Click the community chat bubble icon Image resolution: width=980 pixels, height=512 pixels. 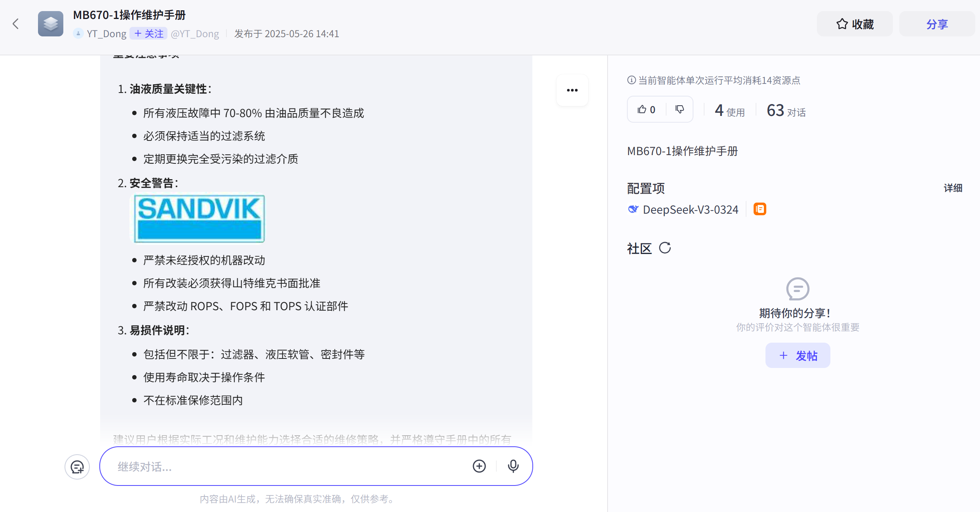coord(798,289)
